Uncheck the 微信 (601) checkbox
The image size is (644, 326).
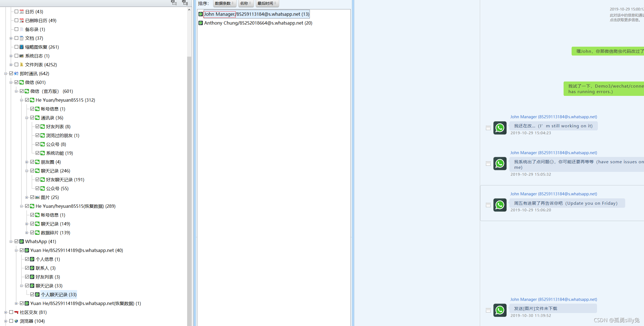[16, 82]
